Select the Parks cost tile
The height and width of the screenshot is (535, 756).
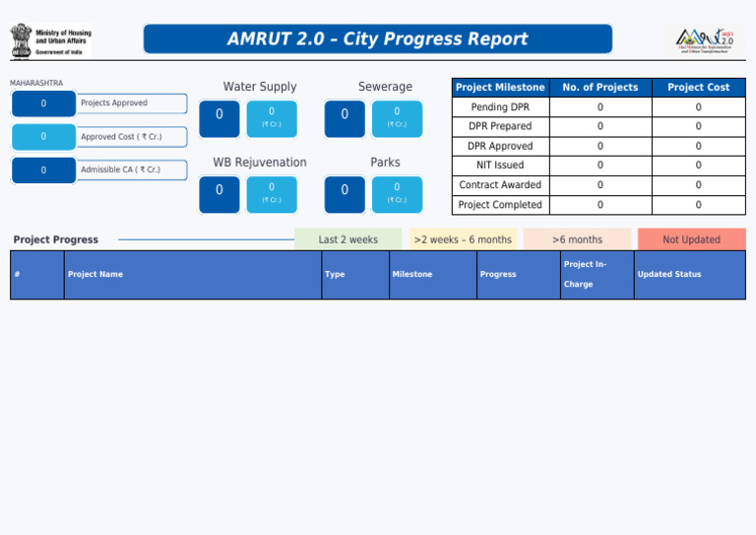pos(398,194)
